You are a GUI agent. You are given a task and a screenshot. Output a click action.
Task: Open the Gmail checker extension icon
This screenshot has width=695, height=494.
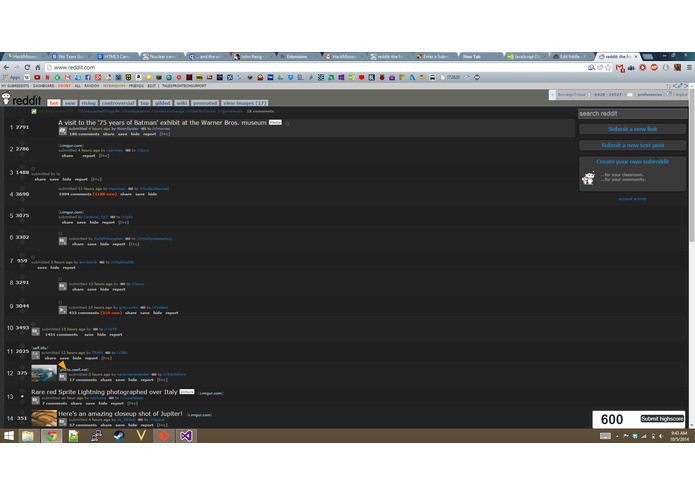pyautogui.click(x=620, y=68)
